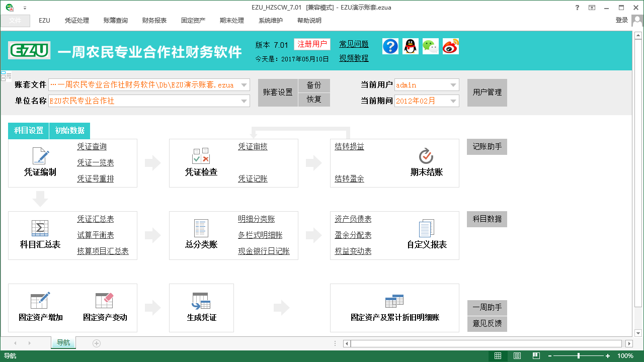Adjust the zoom slider handle
This screenshot has width=644, height=362.
(x=579, y=356)
